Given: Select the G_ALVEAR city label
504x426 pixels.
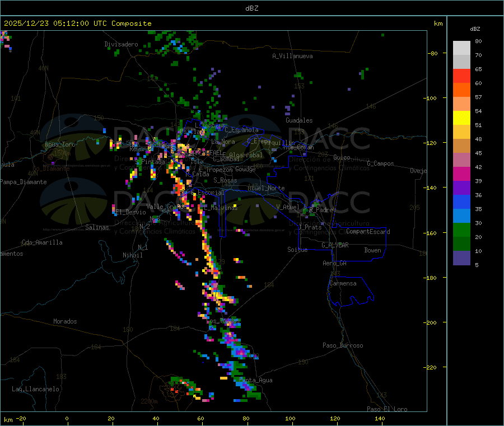Looking at the screenshot, I should pos(335,245).
